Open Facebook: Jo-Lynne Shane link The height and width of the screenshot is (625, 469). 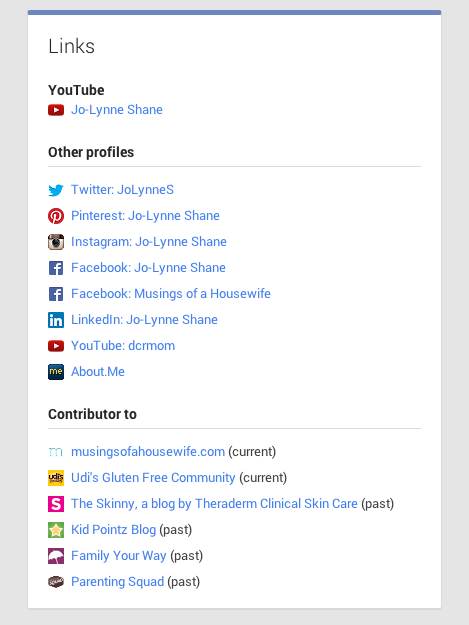click(x=148, y=268)
